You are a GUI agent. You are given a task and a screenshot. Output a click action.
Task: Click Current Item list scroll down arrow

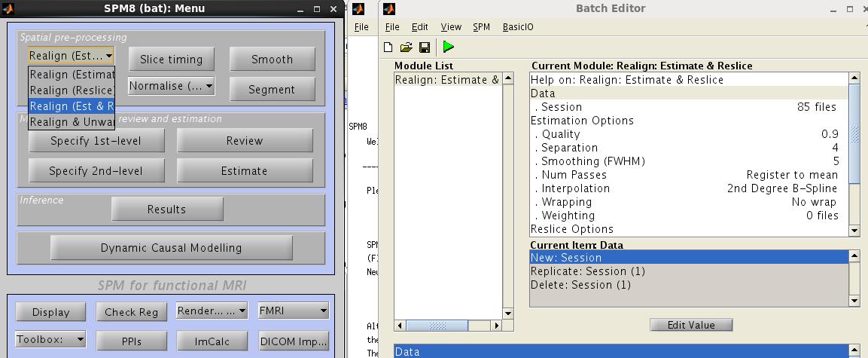click(854, 301)
